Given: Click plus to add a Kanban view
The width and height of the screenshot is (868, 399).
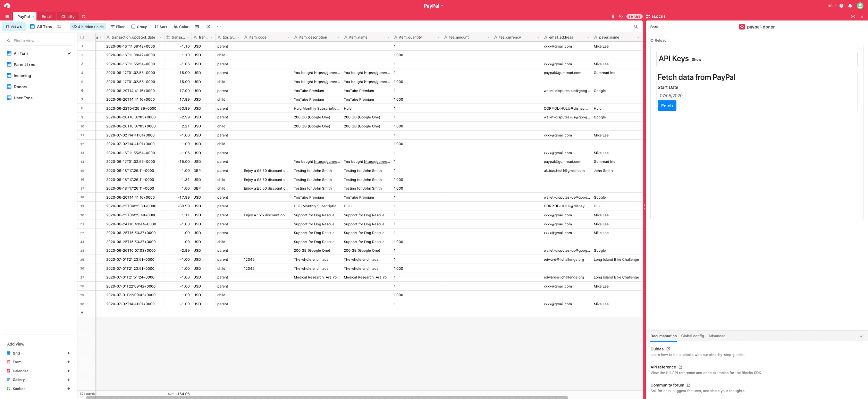Looking at the screenshot, I should pyautogui.click(x=68, y=389).
